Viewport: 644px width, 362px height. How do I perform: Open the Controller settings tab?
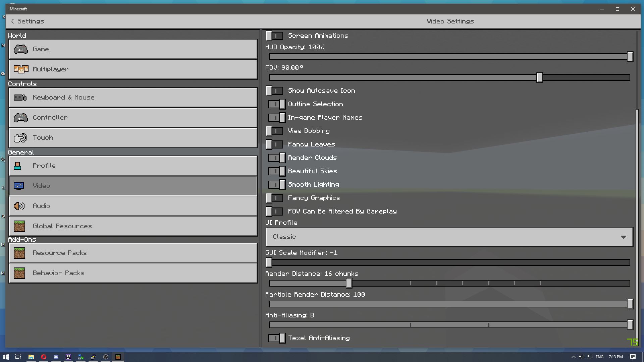tap(133, 118)
